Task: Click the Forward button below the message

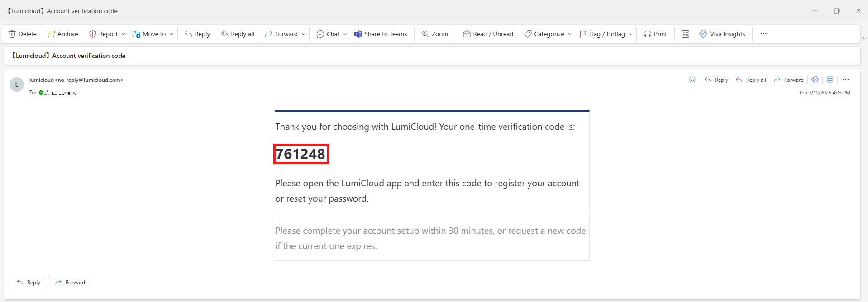Action: click(x=70, y=282)
